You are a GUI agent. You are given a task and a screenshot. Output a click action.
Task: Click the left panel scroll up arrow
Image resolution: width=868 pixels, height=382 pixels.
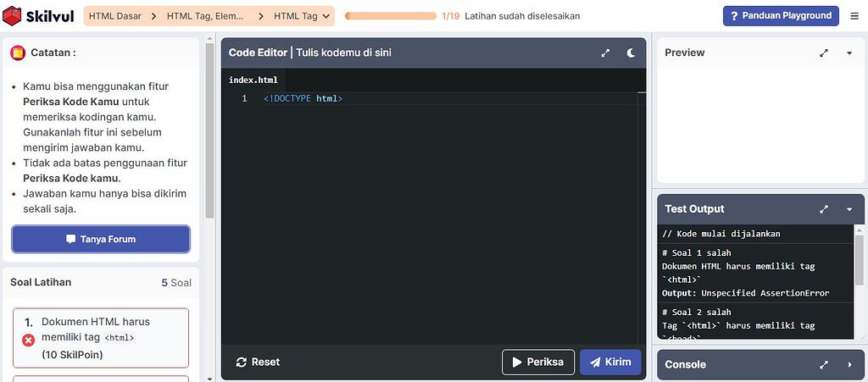tap(210, 39)
